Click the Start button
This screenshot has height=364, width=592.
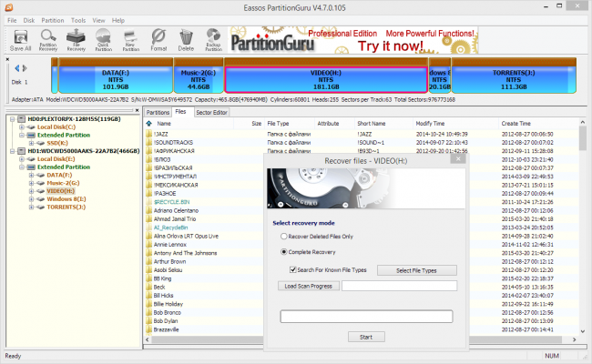click(x=366, y=337)
